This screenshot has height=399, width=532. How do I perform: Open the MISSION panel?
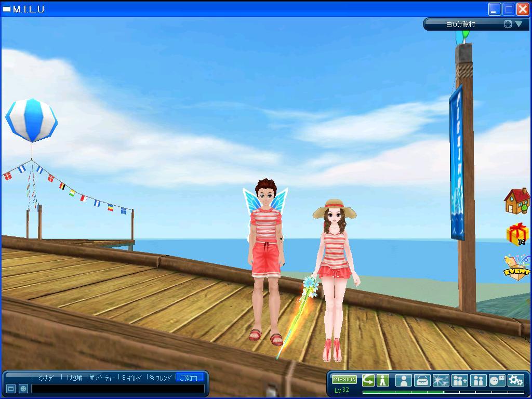click(344, 380)
